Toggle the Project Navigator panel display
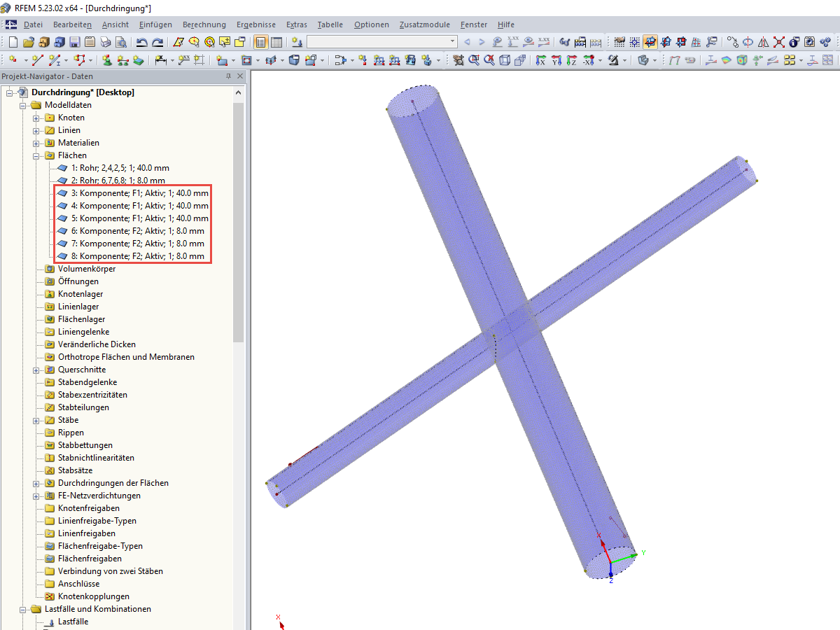840x630 pixels. coord(260,42)
